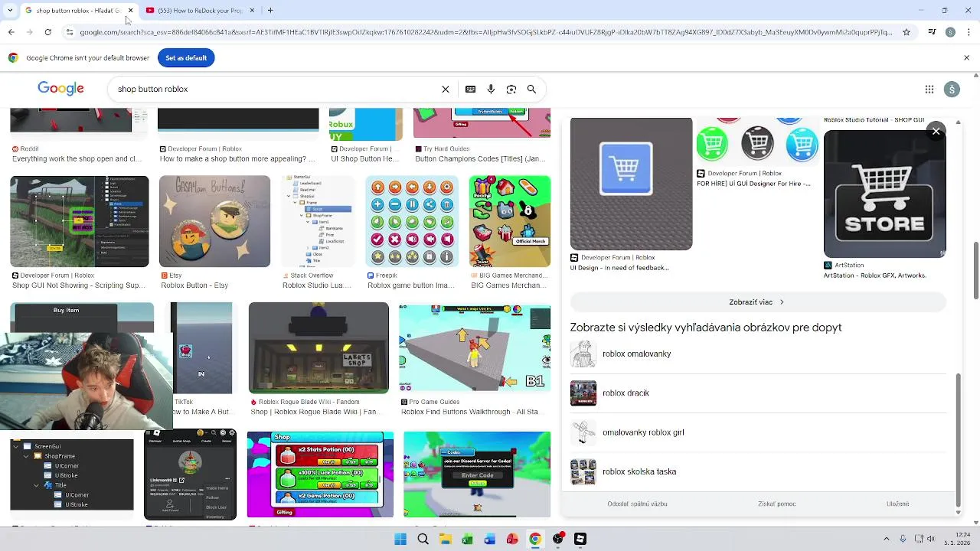The width and height of the screenshot is (980, 551).
Task: Clear the search box with the X icon
Action: (x=446, y=89)
